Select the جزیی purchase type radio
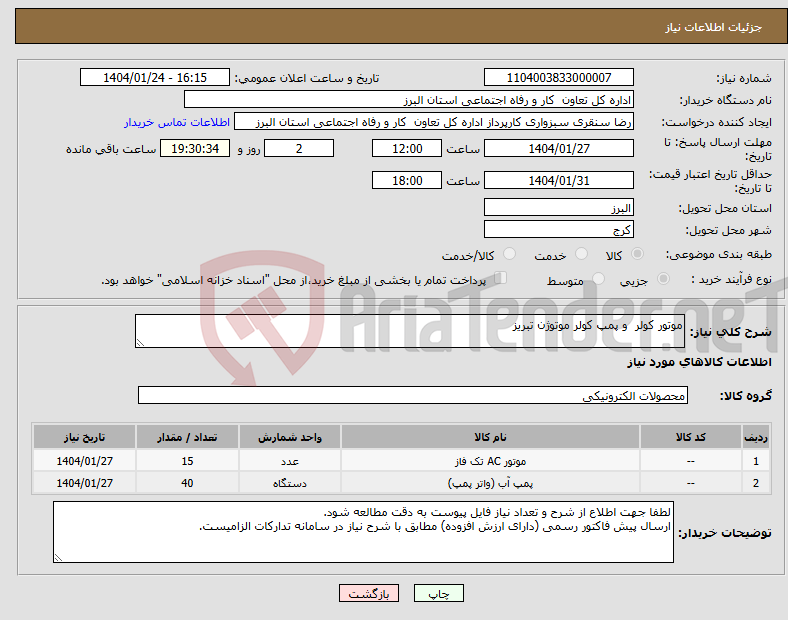Viewport: 788px width, 620px height. (663, 279)
